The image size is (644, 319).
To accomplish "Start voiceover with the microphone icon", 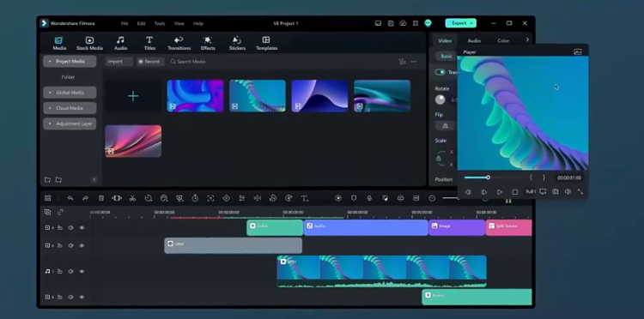I will pos(369,198).
